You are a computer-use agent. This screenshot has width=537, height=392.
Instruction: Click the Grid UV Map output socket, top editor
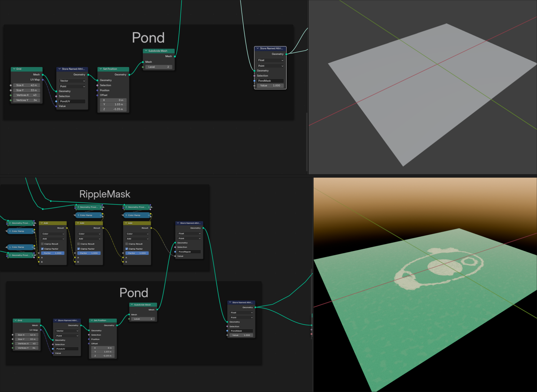click(43, 80)
